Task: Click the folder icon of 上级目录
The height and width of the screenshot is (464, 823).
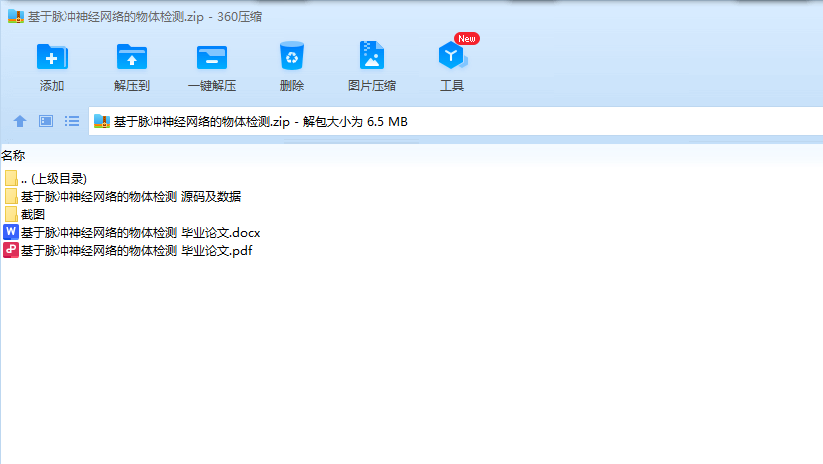Action: pyautogui.click(x=11, y=178)
